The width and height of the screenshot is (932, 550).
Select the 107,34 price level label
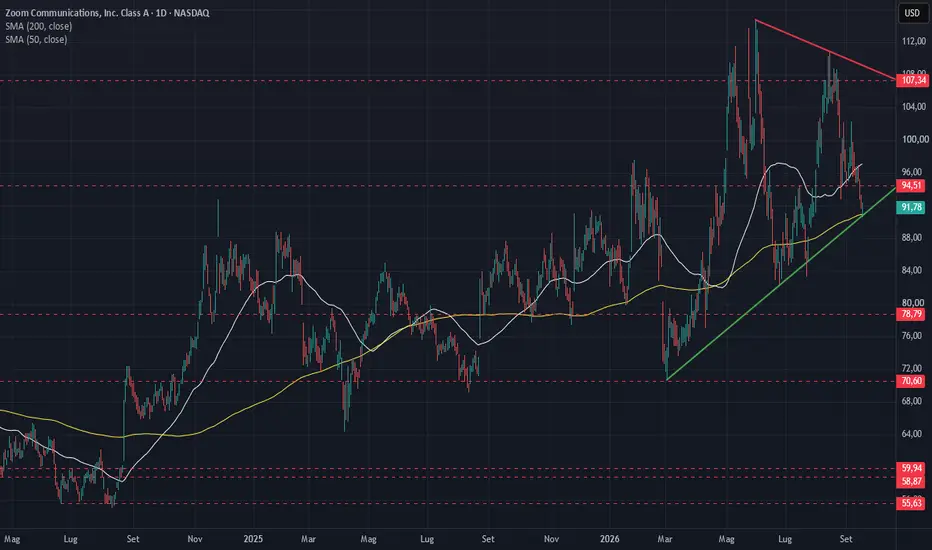point(912,80)
